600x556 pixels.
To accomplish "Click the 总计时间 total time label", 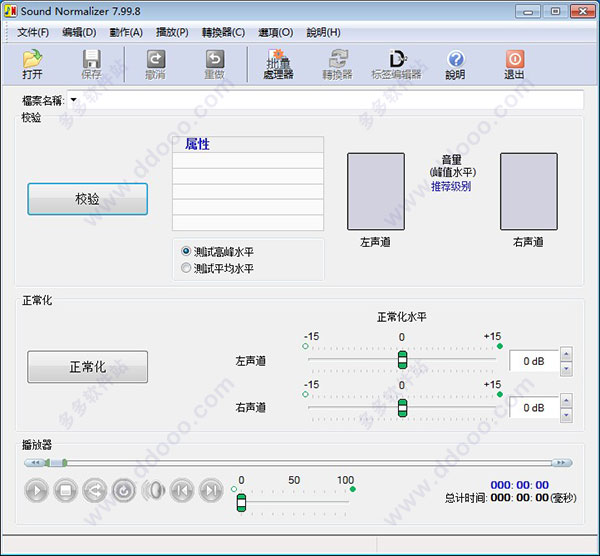I will 466,498.
